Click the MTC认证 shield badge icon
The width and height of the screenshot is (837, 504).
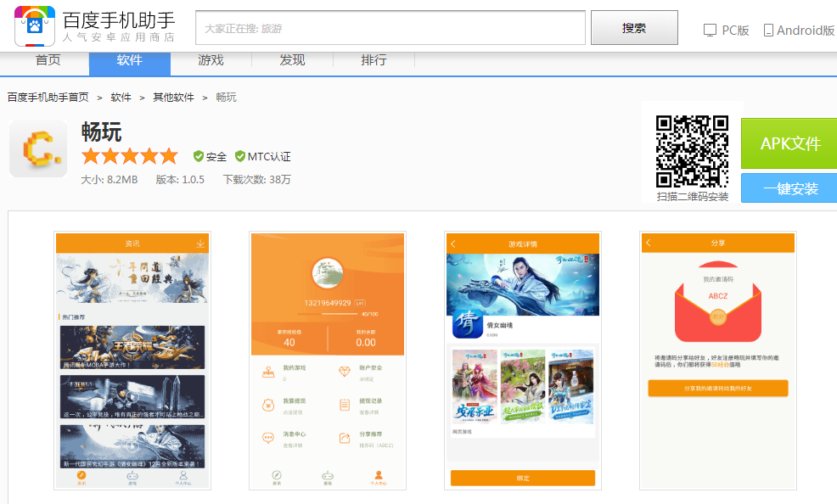[x=240, y=156]
